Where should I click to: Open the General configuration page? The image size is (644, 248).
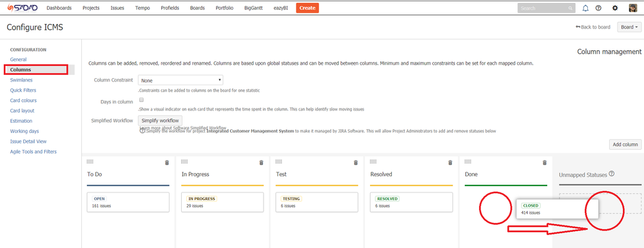pyautogui.click(x=19, y=59)
